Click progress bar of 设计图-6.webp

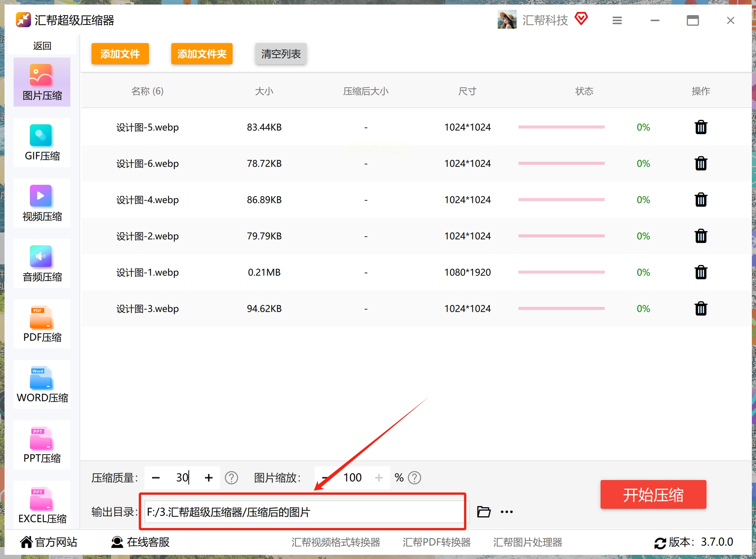click(561, 163)
